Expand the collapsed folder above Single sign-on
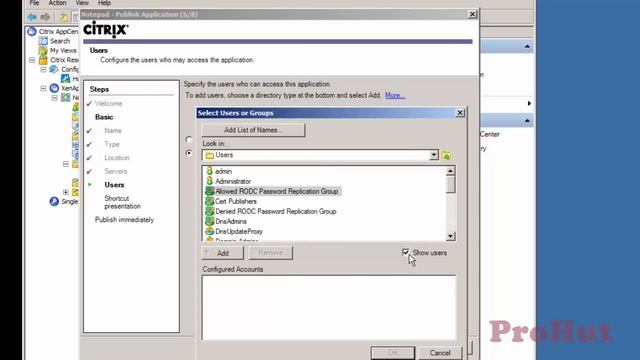This screenshot has width=640, height=360. [66, 192]
